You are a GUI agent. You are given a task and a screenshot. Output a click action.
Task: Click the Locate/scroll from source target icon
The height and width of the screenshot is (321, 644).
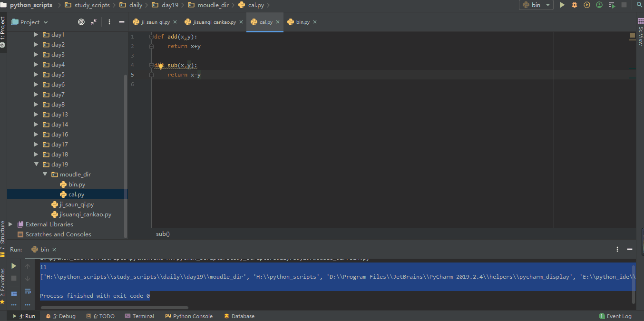pyautogui.click(x=81, y=22)
